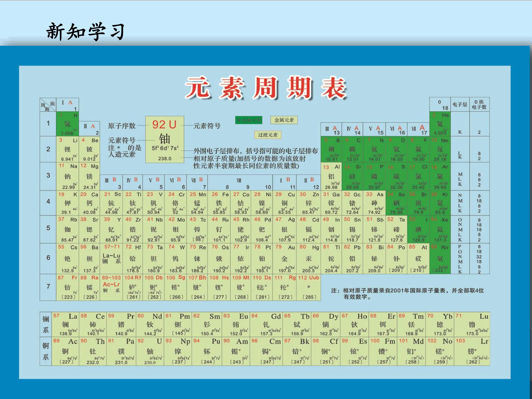532x399 pixels.
Task: Click the green non-metal legend box
Action: [x=249, y=120]
